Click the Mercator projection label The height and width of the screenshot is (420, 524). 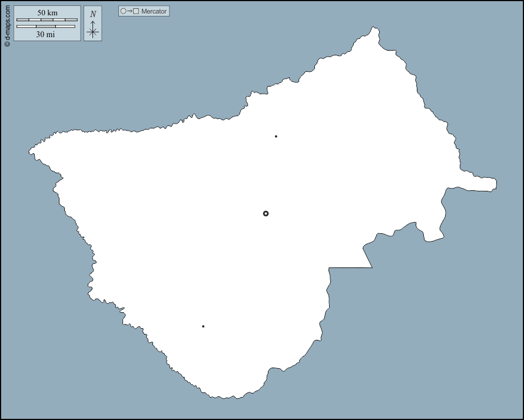coord(154,11)
